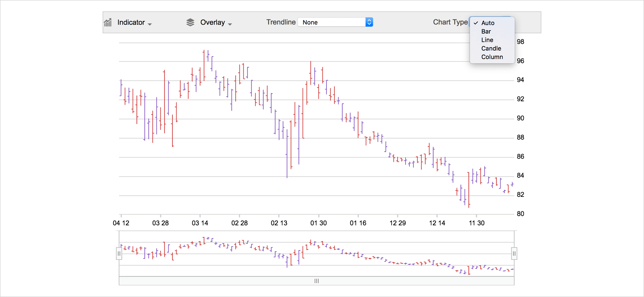
Task: Click the left range selector handle
Action: 119,253
